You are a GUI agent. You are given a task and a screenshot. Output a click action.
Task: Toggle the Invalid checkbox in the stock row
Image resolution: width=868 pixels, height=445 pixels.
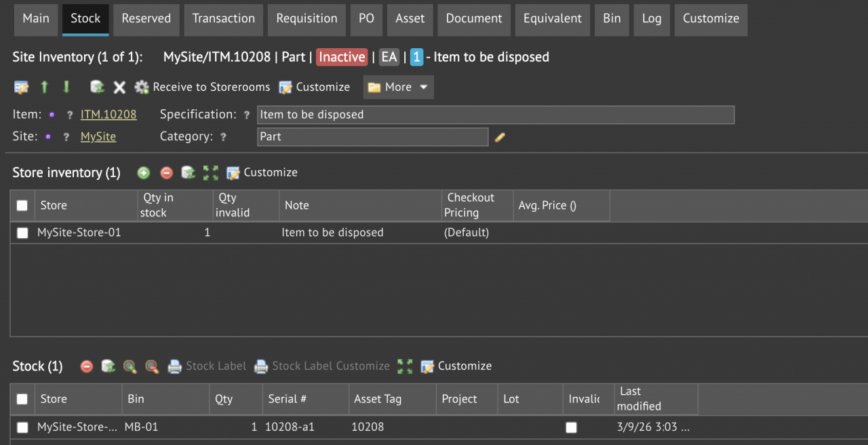[571, 427]
